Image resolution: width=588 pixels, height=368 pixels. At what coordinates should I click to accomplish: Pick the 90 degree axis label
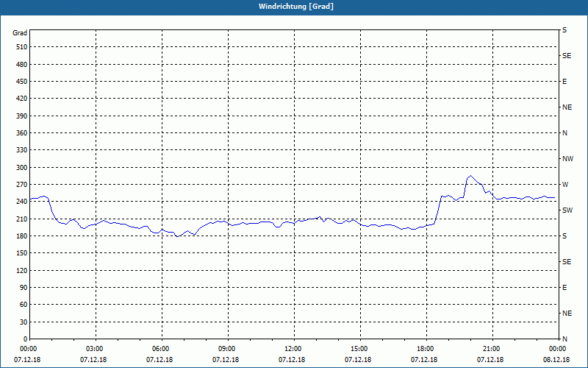[x=24, y=288]
